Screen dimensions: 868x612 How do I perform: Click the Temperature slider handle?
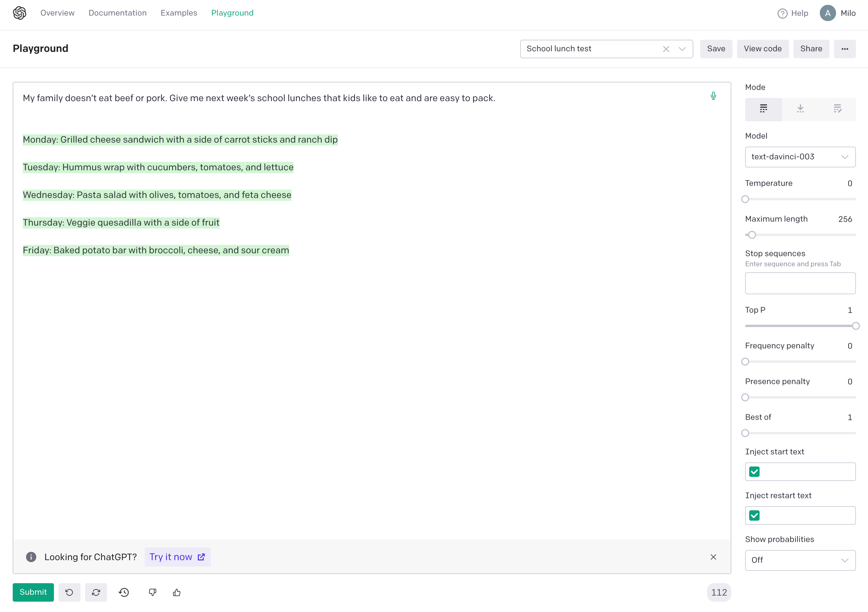coord(745,199)
